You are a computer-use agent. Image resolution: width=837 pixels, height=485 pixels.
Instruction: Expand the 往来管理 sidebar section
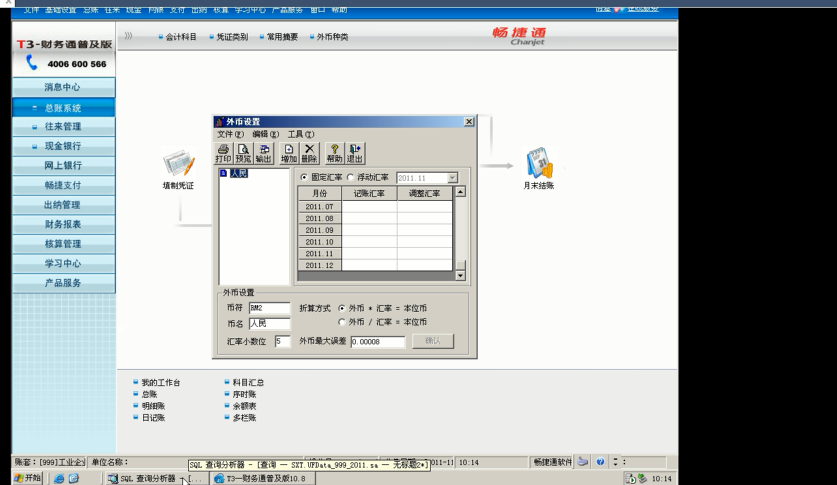point(34,127)
